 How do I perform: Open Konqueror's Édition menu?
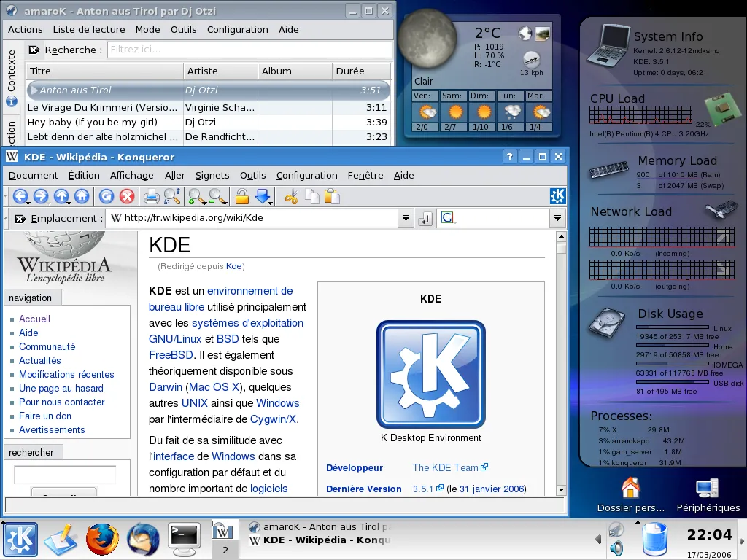pyautogui.click(x=84, y=175)
